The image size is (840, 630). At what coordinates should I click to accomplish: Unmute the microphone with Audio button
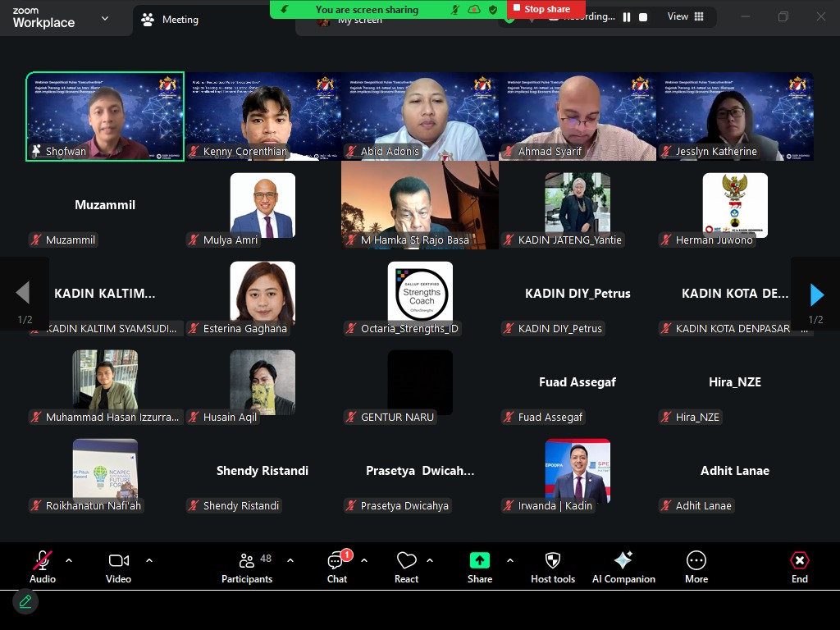(43, 567)
